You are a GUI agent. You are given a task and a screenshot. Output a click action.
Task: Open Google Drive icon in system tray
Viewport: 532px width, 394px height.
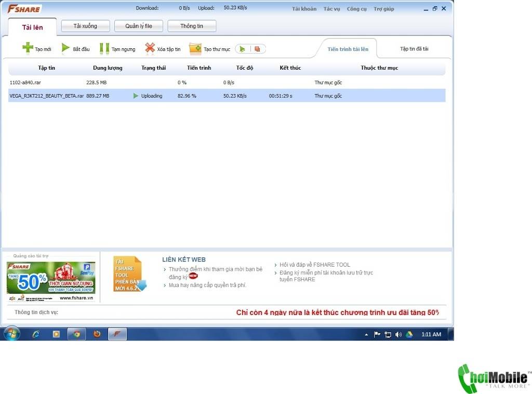(409, 334)
